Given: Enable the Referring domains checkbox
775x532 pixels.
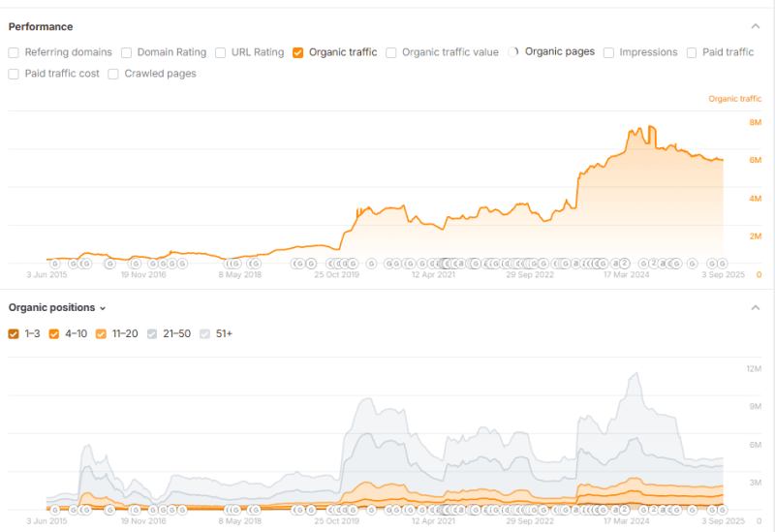Looking at the screenshot, I should pyautogui.click(x=14, y=52).
